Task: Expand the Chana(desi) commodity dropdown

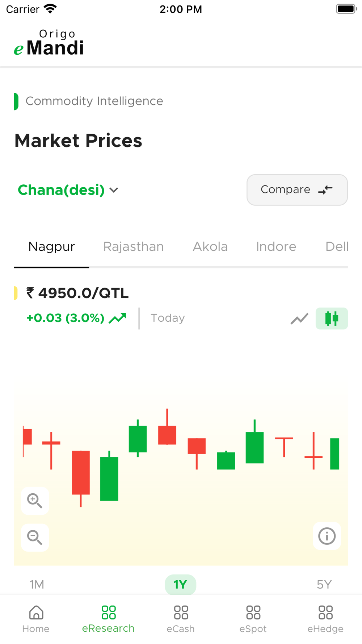Action: (x=68, y=190)
